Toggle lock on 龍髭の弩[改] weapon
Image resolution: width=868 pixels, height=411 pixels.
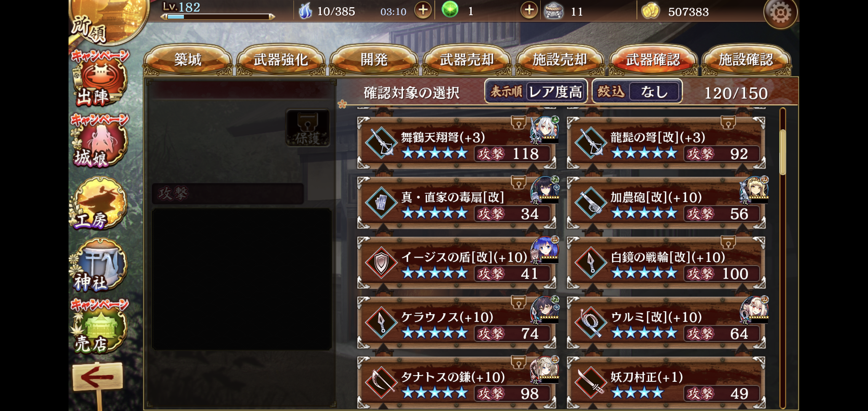click(x=728, y=123)
